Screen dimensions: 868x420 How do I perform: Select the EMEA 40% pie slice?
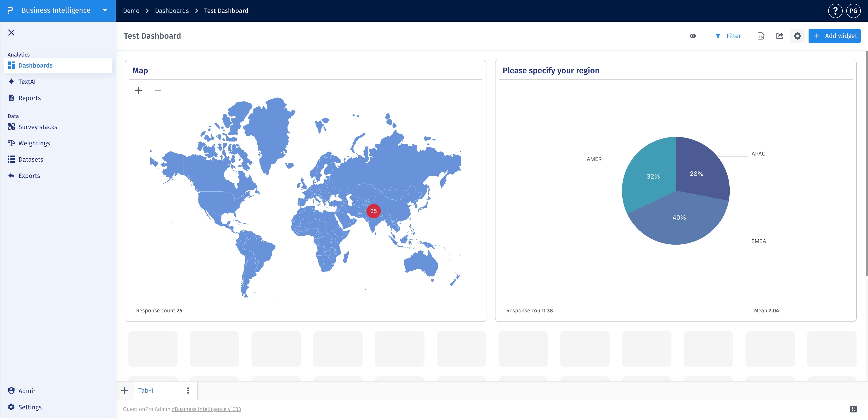click(x=679, y=217)
